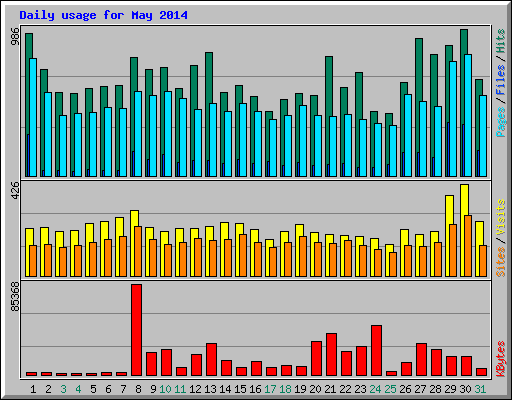Click day label 15 on the x-axis
Image resolution: width=512 pixels, height=400 pixels.
coord(240,389)
